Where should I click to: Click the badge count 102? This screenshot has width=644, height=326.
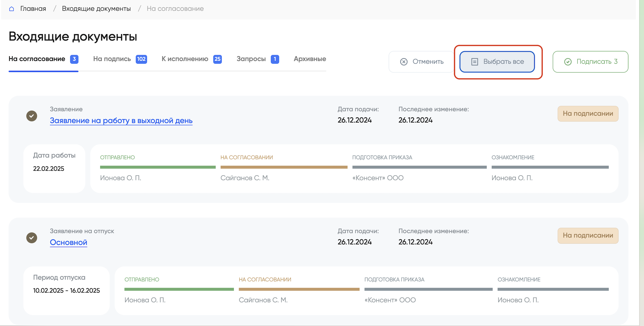coord(141,59)
